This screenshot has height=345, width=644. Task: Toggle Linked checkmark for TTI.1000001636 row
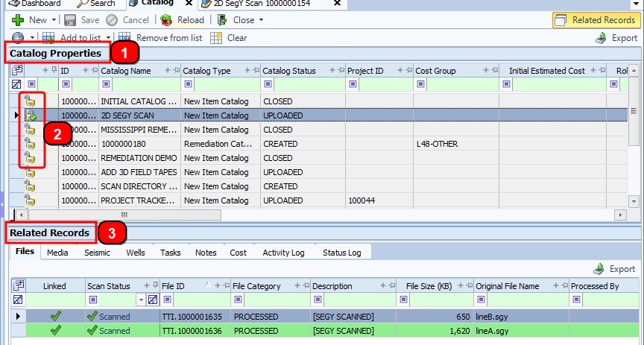click(x=56, y=330)
